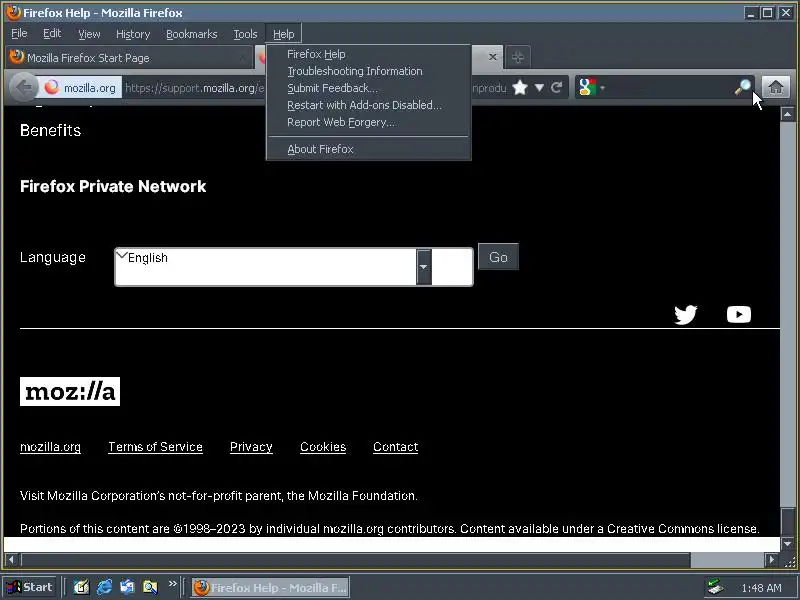Click the moz://a logo
Viewport: 800px width, 600px height.
click(70, 391)
